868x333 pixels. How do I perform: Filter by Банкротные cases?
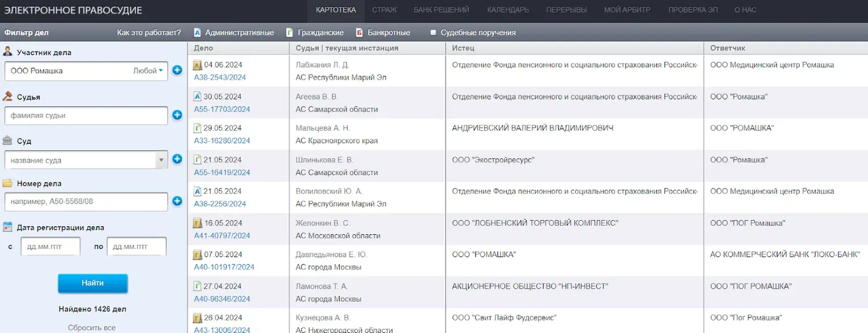[x=383, y=32]
